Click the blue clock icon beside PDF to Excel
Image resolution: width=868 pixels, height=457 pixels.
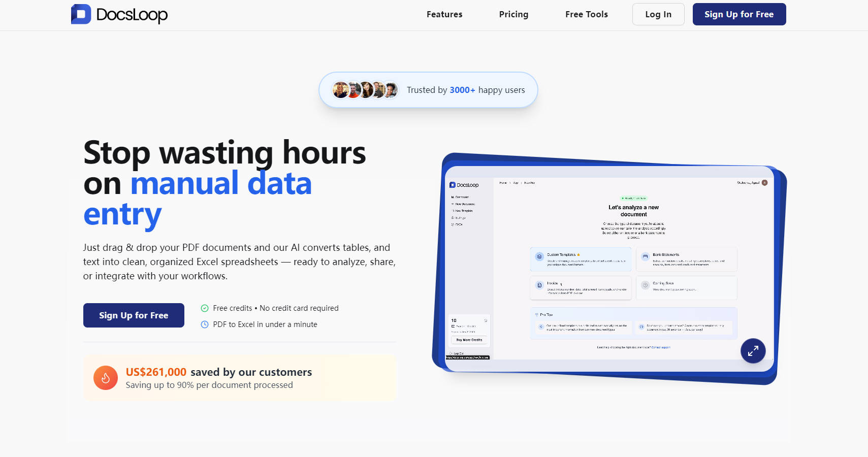(x=205, y=324)
